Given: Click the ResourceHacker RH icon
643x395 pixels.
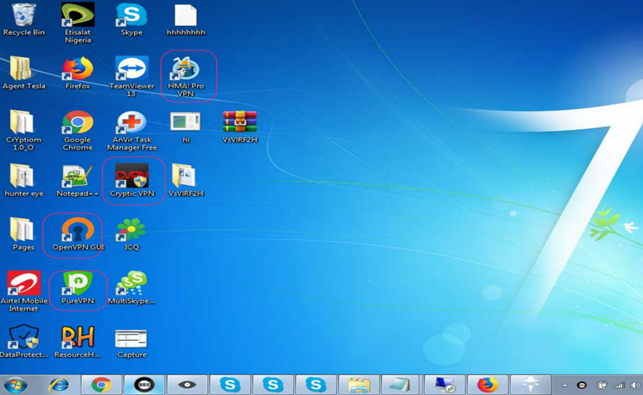Looking at the screenshot, I should click(x=78, y=342).
